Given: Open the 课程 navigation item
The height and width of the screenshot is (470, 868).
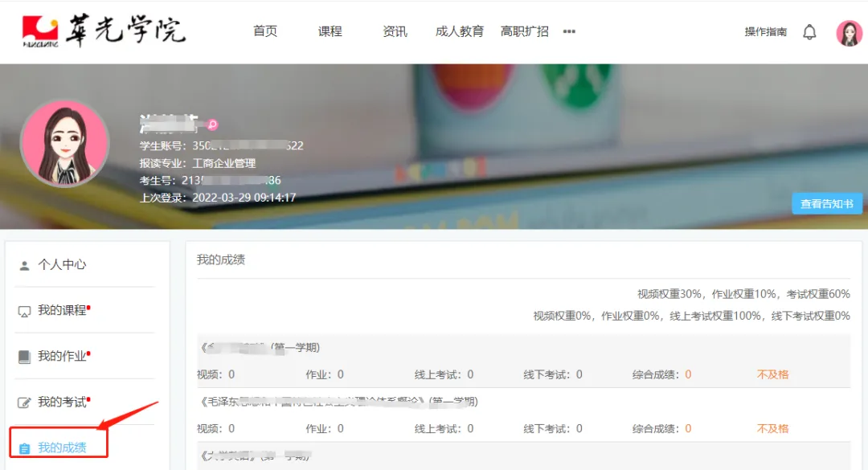Looking at the screenshot, I should click(330, 31).
